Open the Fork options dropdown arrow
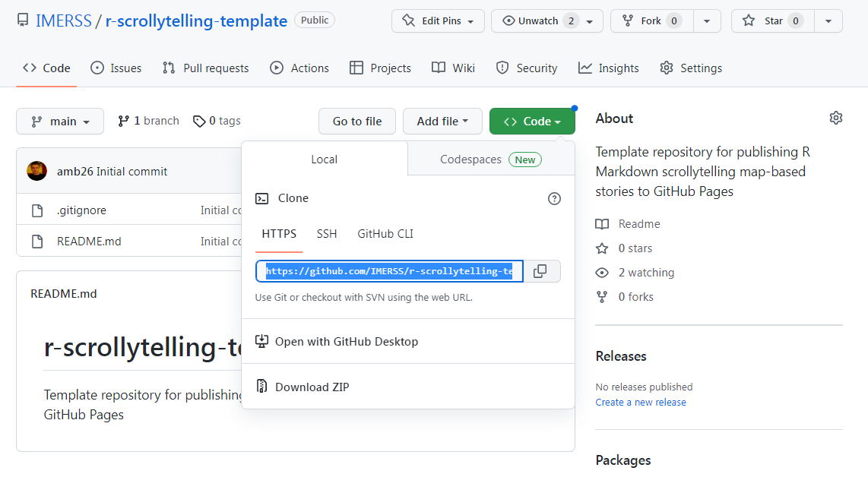This screenshot has width=868, height=477. coord(707,21)
